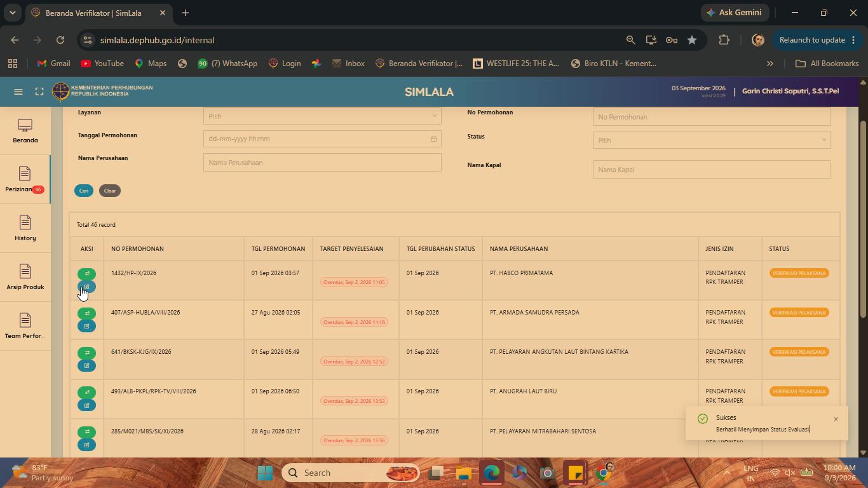
Task: Click the Nama Perusahaan input field
Action: [x=322, y=163]
